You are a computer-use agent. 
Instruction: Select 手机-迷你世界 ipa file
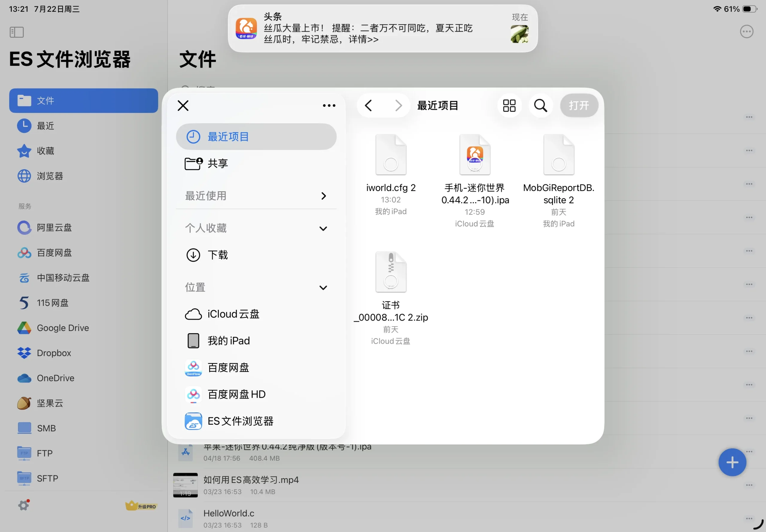click(475, 181)
